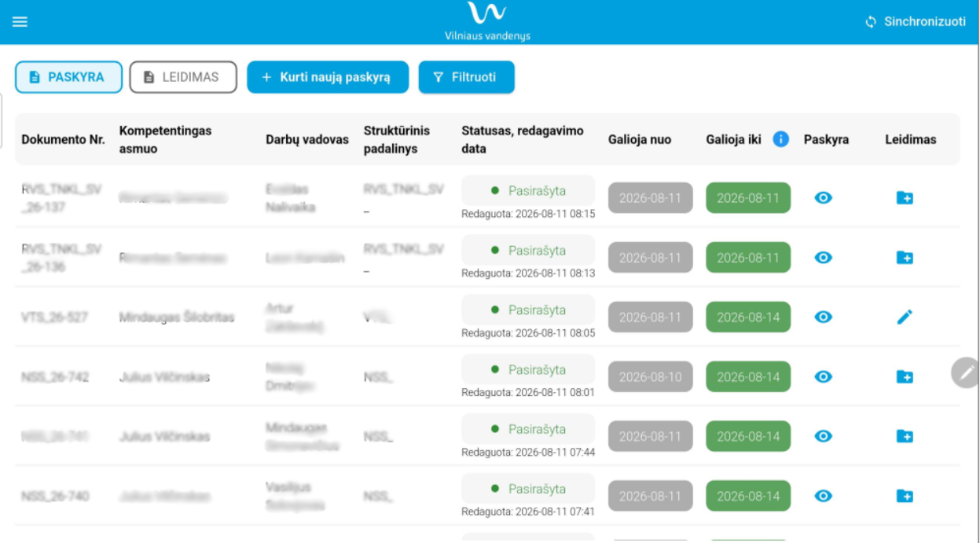Click Kurti naują paskyrą button

pos(328,77)
